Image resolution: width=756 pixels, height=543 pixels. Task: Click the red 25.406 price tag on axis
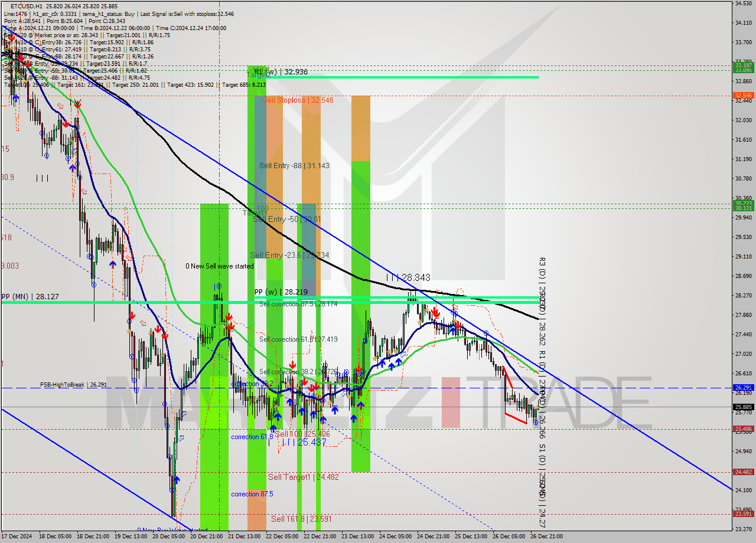click(743, 429)
